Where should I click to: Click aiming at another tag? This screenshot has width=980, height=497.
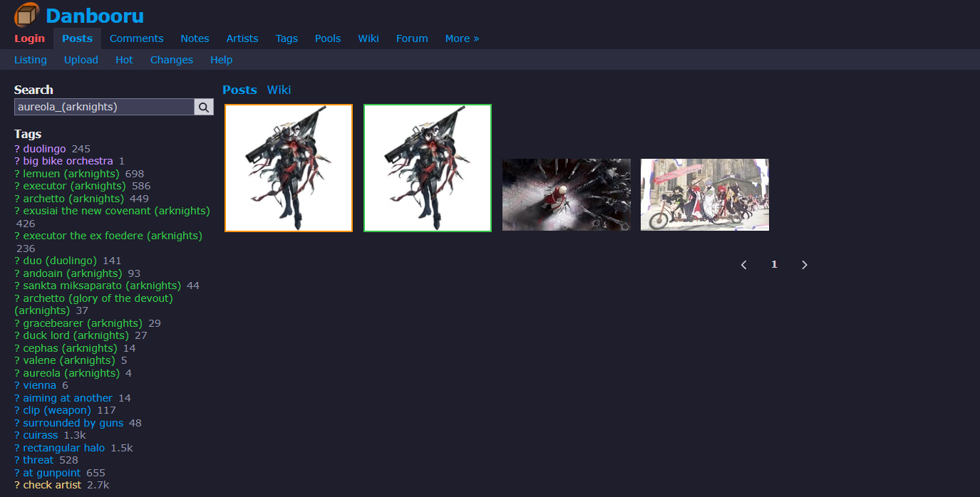click(x=68, y=398)
